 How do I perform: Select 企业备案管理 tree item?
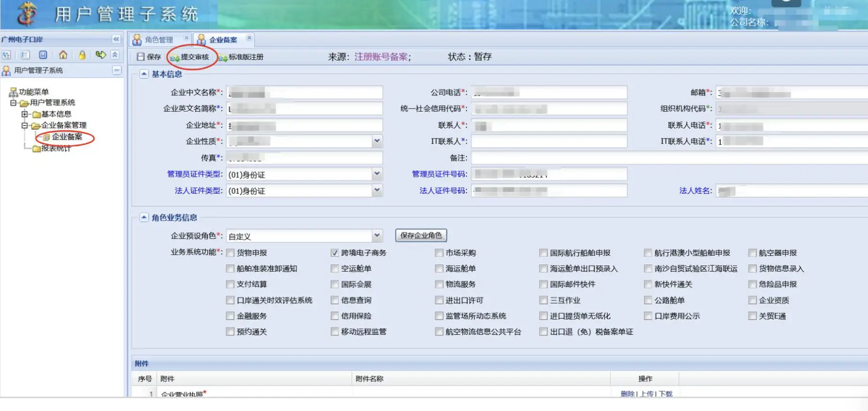(x=64, y=125)
